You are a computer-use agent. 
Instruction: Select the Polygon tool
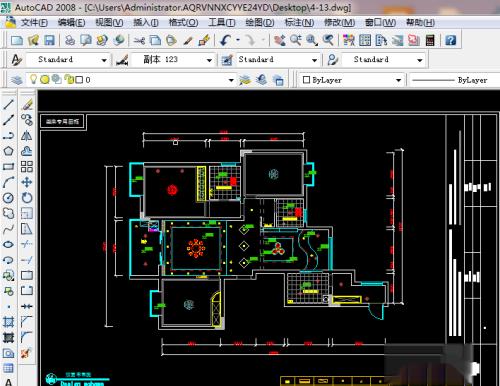pos(8,151)
